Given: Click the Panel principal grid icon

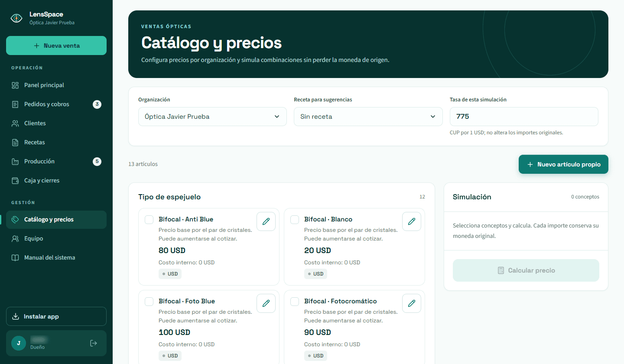Looking at the screenshot, I should [15, 85].
